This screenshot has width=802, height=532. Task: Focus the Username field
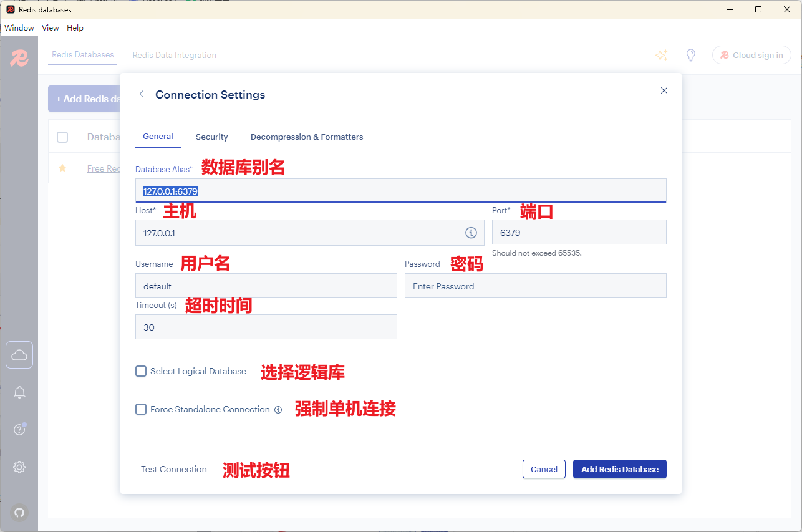[266, 286]
